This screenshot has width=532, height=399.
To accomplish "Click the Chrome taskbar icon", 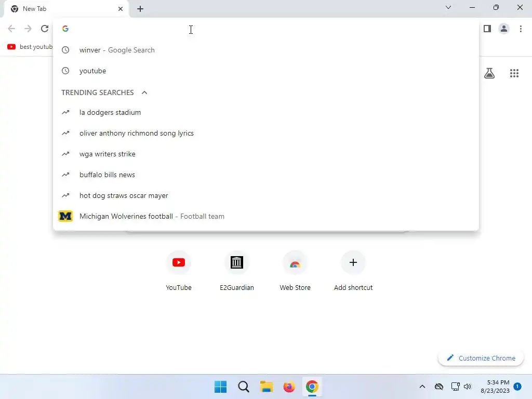I will pos(312,387).
